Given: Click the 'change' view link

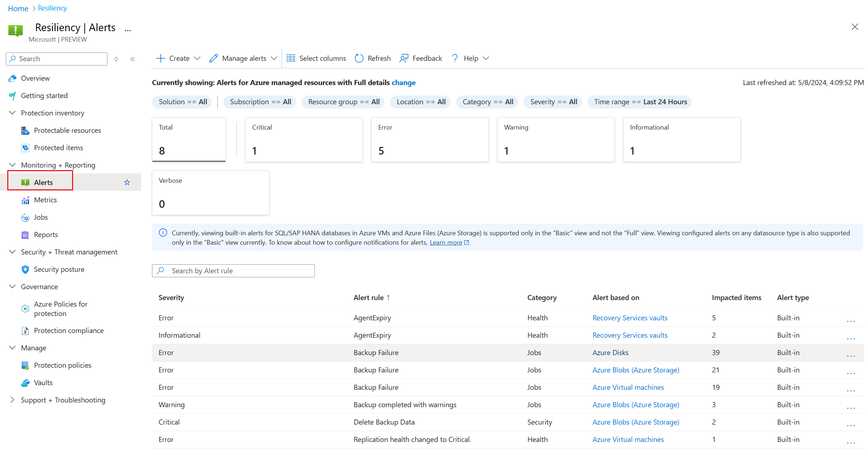Looking at the screenshot, I should pos(403,83).
